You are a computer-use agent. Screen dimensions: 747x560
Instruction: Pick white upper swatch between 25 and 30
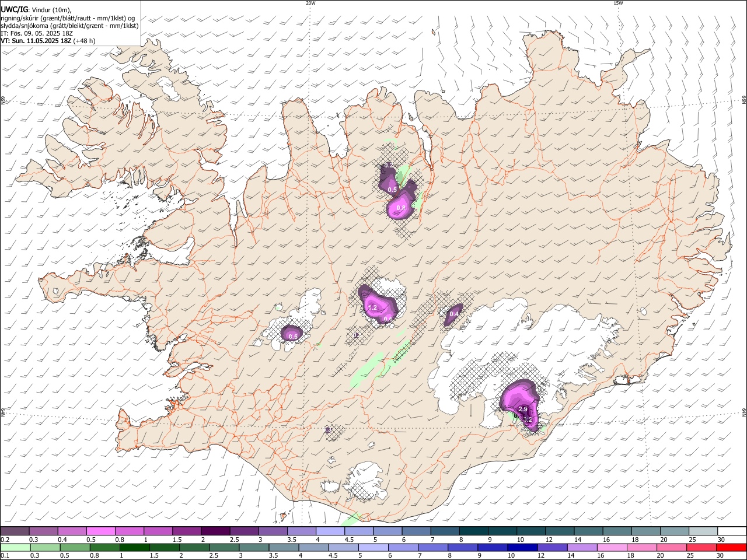703,531
